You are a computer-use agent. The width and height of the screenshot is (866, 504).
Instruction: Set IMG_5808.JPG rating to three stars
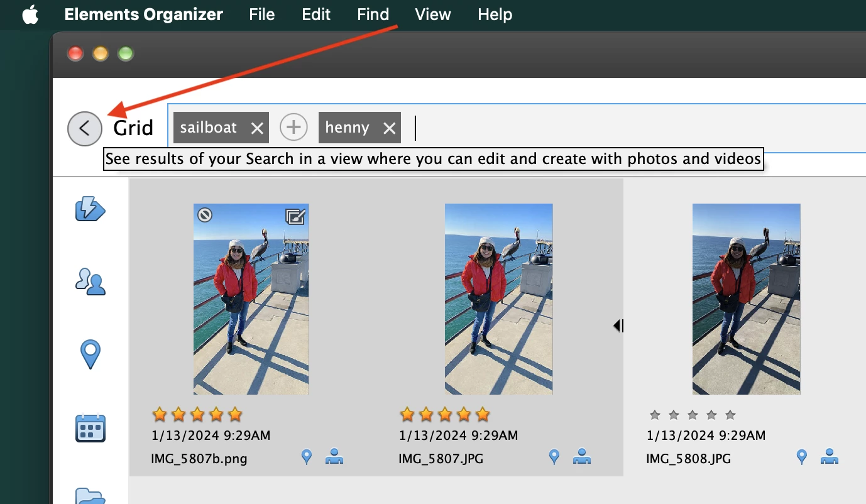point(693,415)
